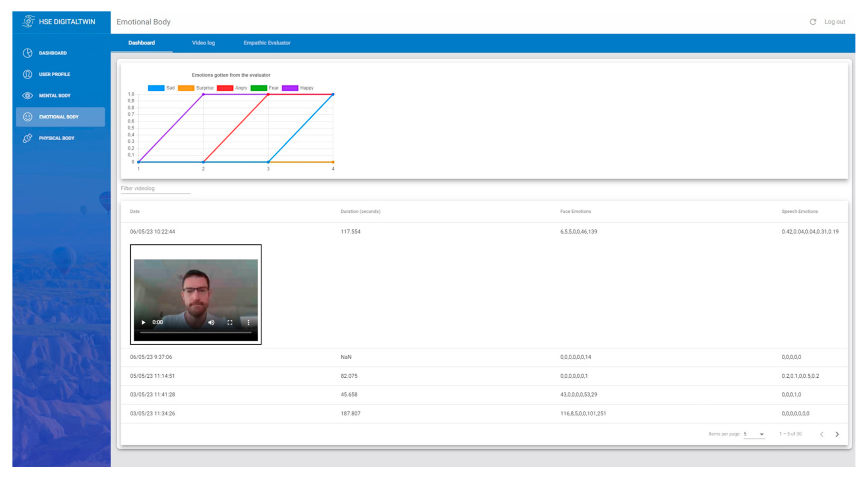Image resolution: width=868 pixels, height=478 pixels.
Task: Play the video recording
Action: 144,322
